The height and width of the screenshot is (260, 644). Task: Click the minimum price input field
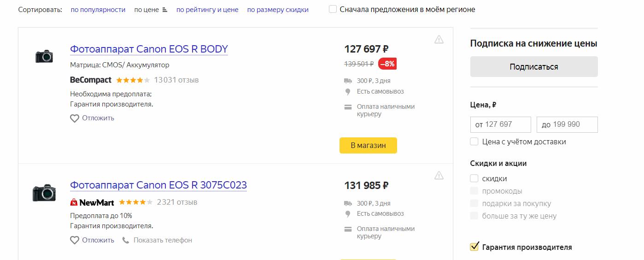click(500, 124)
